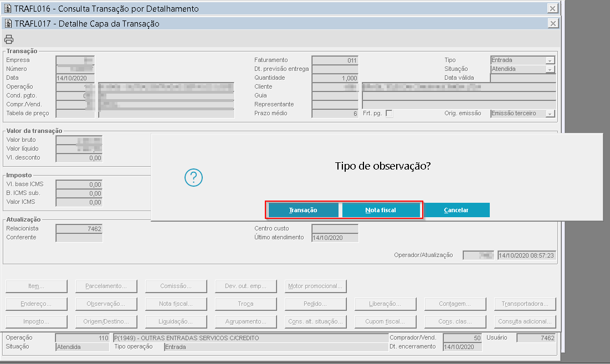
Task: Close the TRAFL017 Detalhe Capa window
Action: (552, 24)
